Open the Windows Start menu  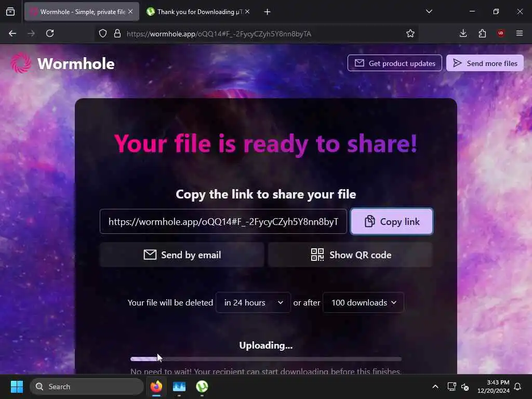pos(17,387)
